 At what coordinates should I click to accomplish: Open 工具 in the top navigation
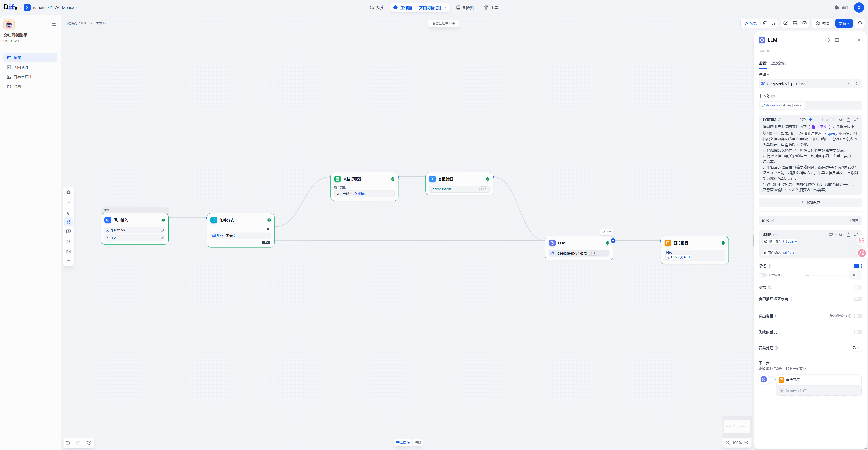491,7
